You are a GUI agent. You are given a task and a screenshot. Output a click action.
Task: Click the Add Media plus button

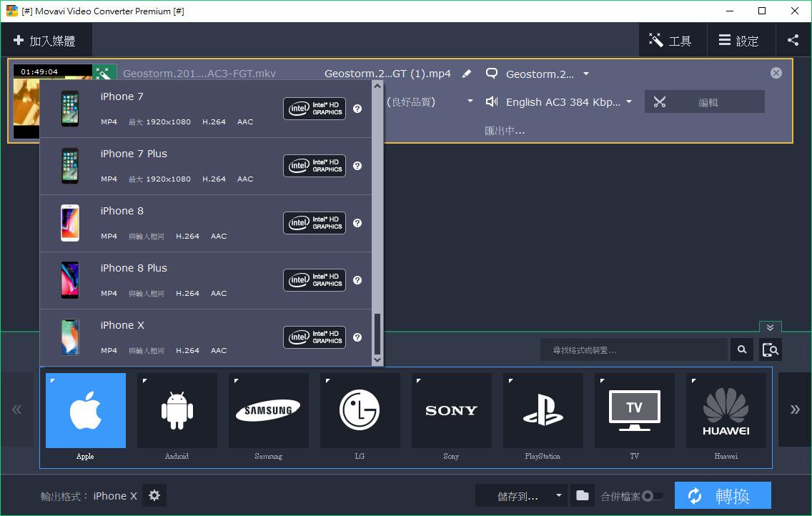click(46, 40)
